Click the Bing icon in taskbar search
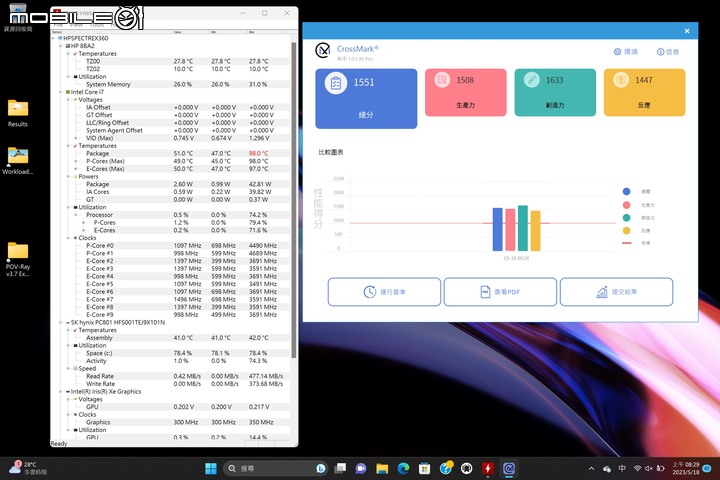This screenshot has width=720, height=480. pos(321,469)
